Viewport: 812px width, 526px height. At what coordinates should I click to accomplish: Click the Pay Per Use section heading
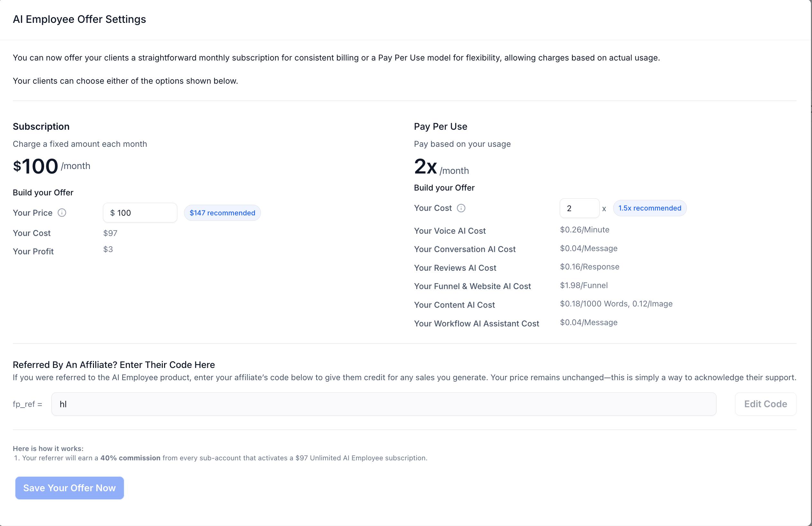[x=440, y=126]
